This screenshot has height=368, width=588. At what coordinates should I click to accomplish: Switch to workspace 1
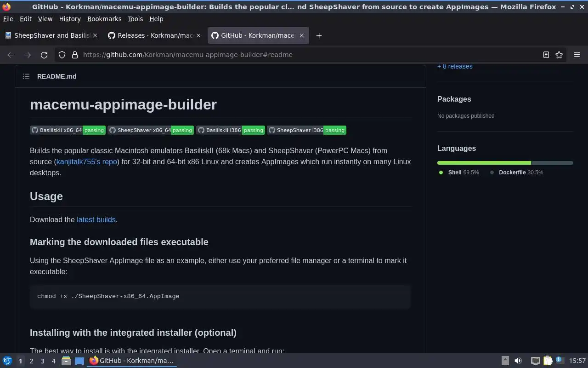(20, 361)
